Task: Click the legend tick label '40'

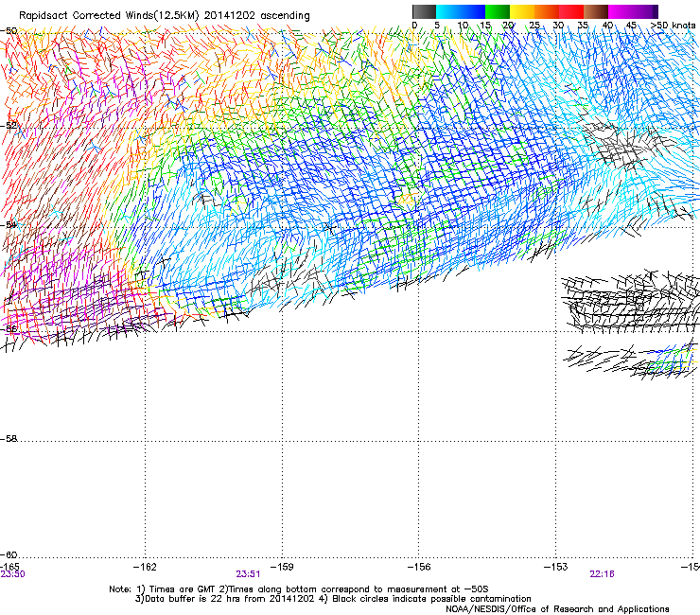Action: pyautogui.click(x=607, y=26)
